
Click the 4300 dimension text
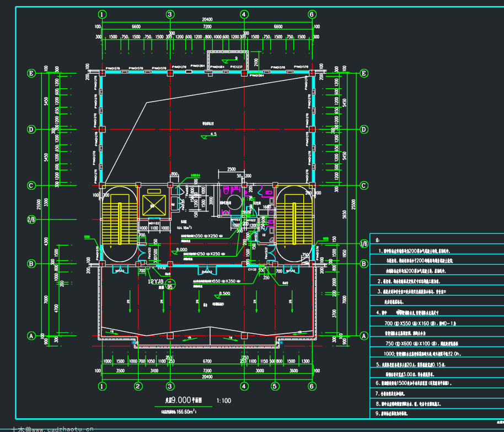point(46,242)
